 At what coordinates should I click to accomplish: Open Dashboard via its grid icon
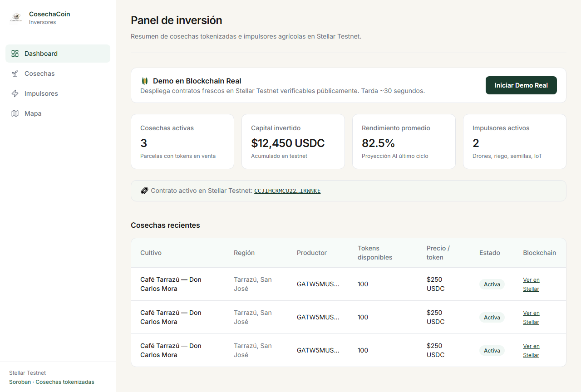pyautogui.click(x=15, y=54)
